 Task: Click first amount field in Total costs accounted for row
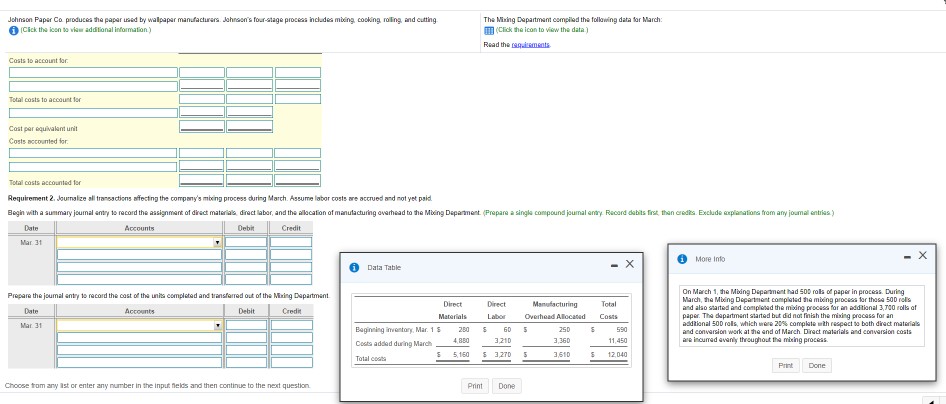click(202, 181)
